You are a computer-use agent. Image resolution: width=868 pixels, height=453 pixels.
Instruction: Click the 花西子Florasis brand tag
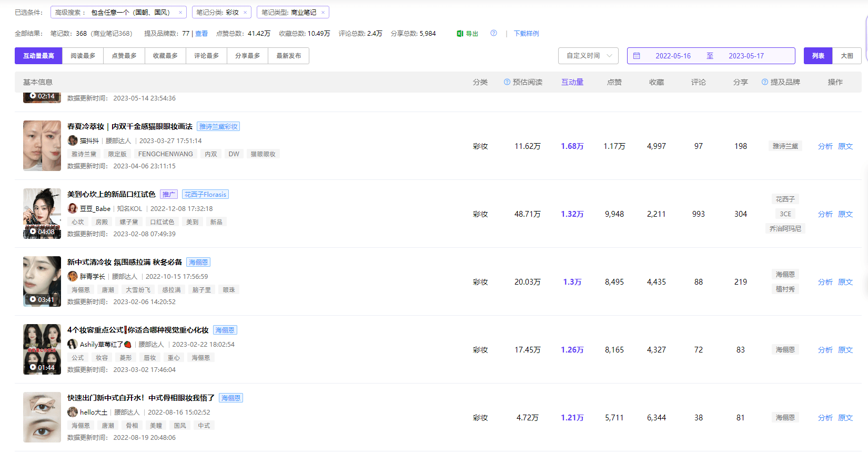pos(205,194)
